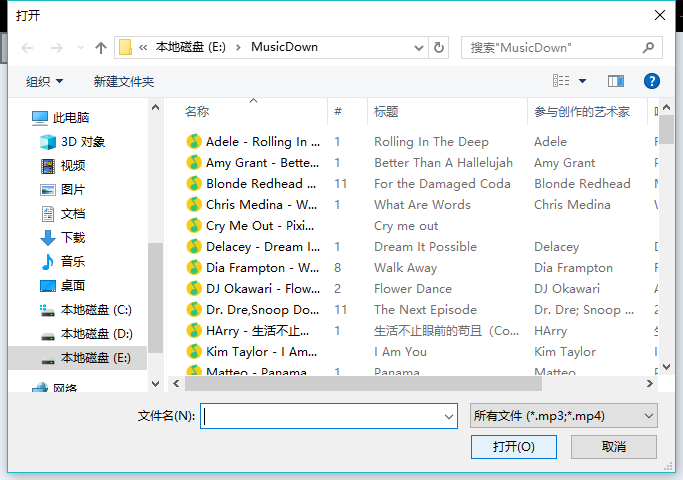Click the 下载 download arrow icon
This screenshot has width=683, height=480.
coord(47,238)
